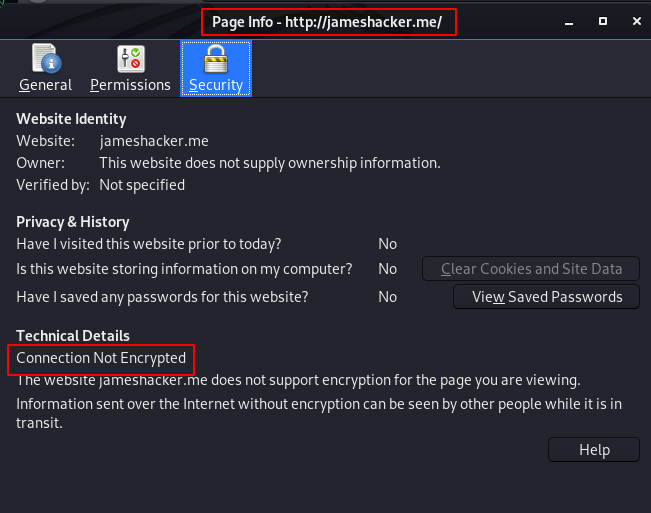651x513 pixels.
Task: Select the jameshacker.me website value
Action: pyautogui.click(x=154, y=141)
